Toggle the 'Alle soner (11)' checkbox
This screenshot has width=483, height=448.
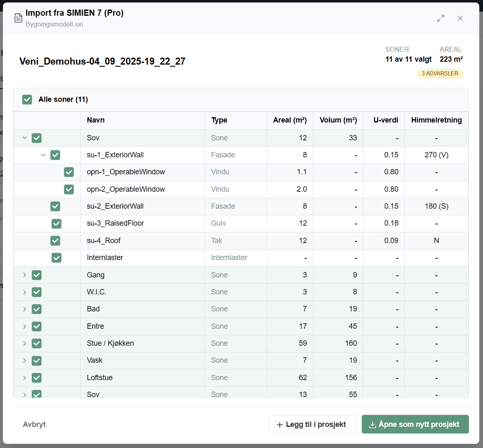click(27, 99)
